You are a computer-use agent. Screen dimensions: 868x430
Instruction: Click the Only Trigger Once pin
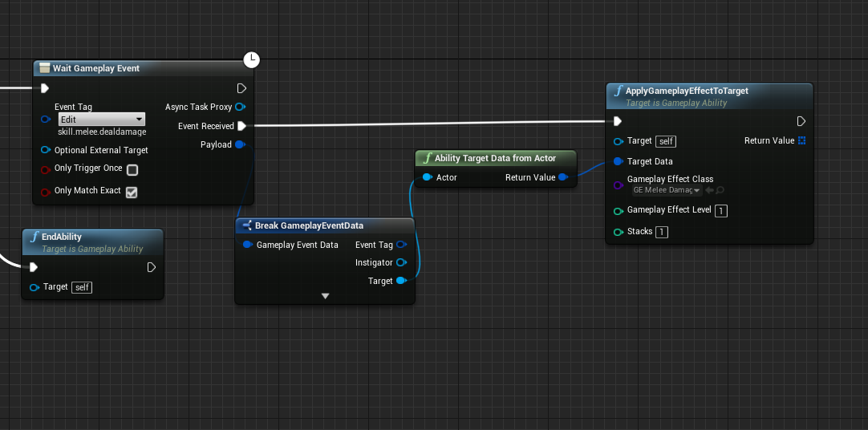point(46,169)
